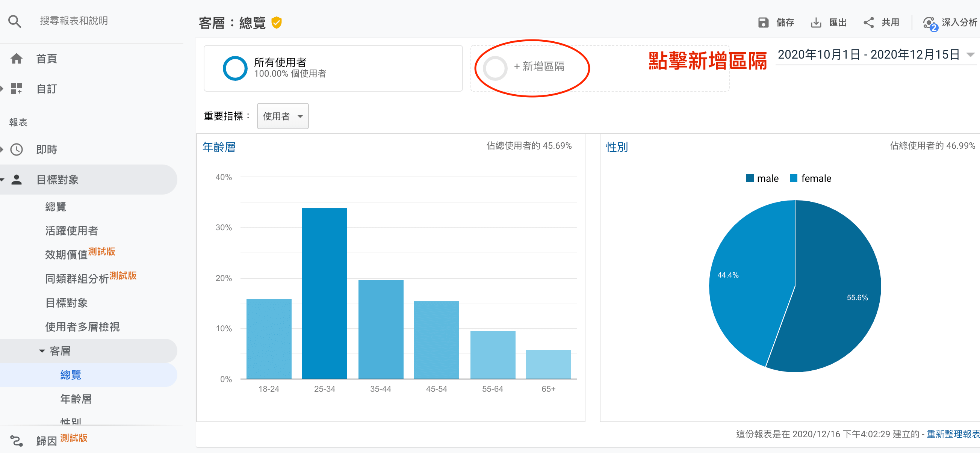Open 使用者多層檢視 report
Viewport: 980px width, 453px height.
point(82,327)
